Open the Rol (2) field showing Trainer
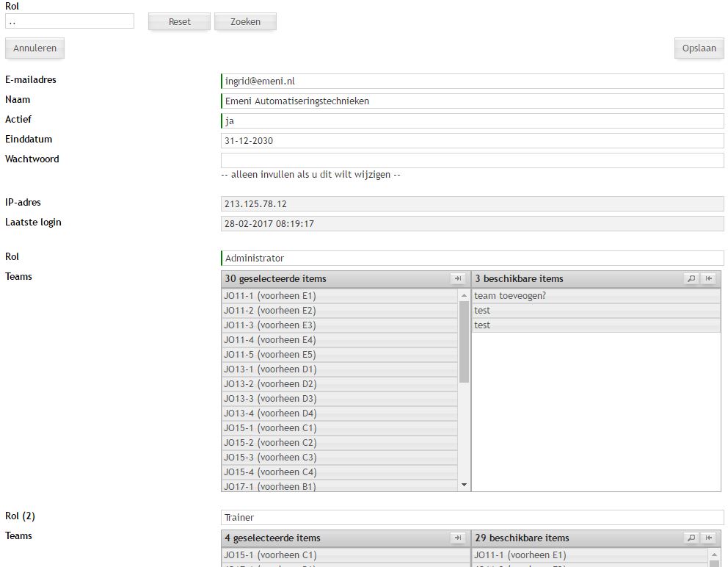This screenshot has width=728, height=567. coord(472,518)
